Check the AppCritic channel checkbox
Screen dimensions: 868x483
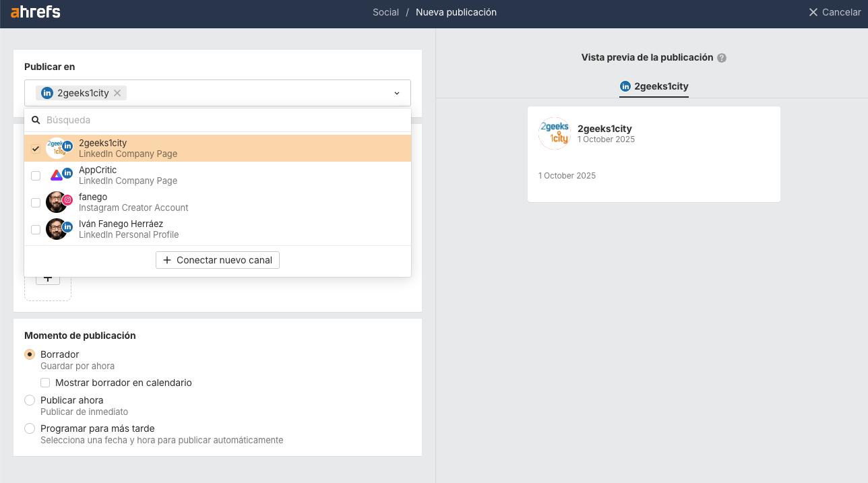[36, 176]
